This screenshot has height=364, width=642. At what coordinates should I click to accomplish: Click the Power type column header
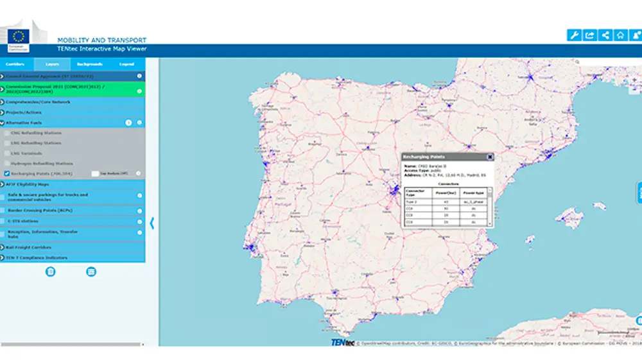pos(474,193)
